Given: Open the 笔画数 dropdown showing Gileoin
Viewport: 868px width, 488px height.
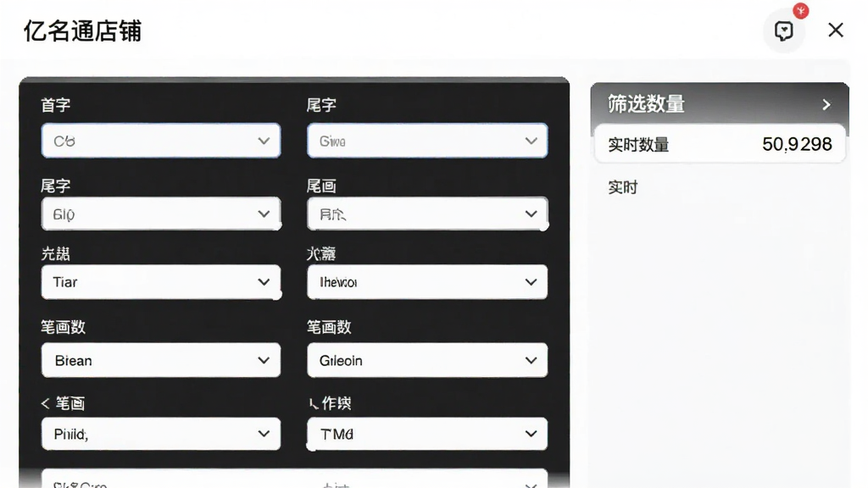Looking at the screenshot, I should (427, 360).
